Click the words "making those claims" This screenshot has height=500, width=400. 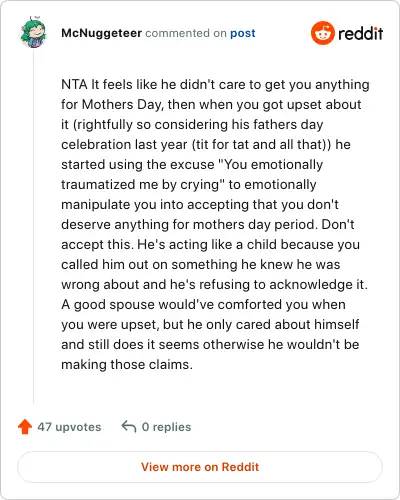pos(125,364)
